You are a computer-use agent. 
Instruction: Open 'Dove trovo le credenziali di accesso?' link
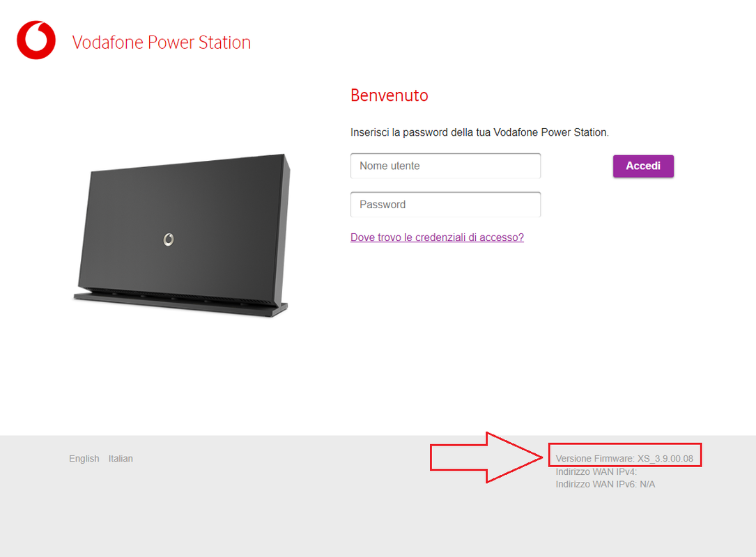tap(437, 237)
